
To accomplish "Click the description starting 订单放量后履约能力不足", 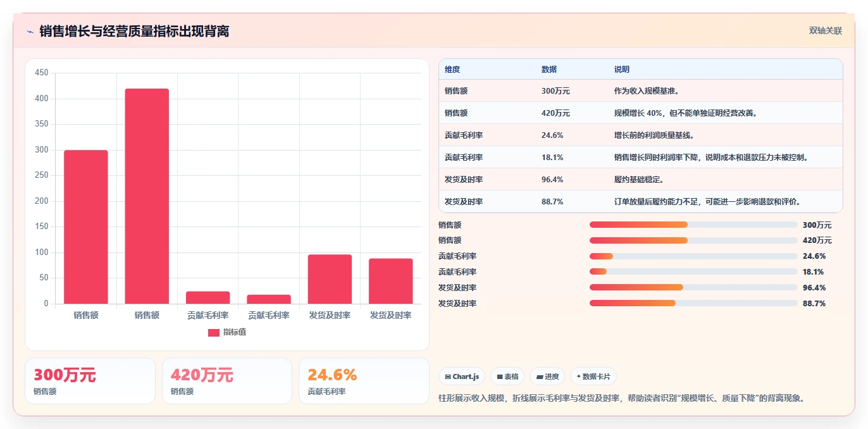I will 709,202.
